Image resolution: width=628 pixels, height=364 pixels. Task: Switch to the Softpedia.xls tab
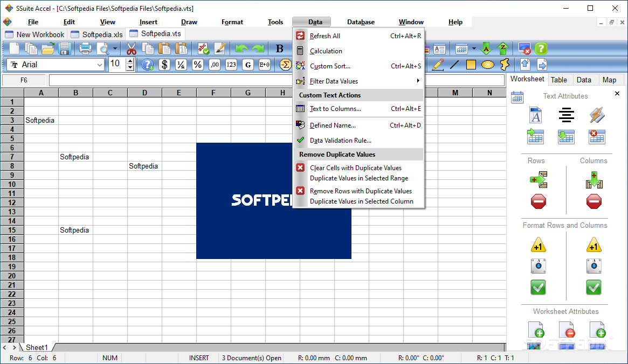(x=96, y=34)
